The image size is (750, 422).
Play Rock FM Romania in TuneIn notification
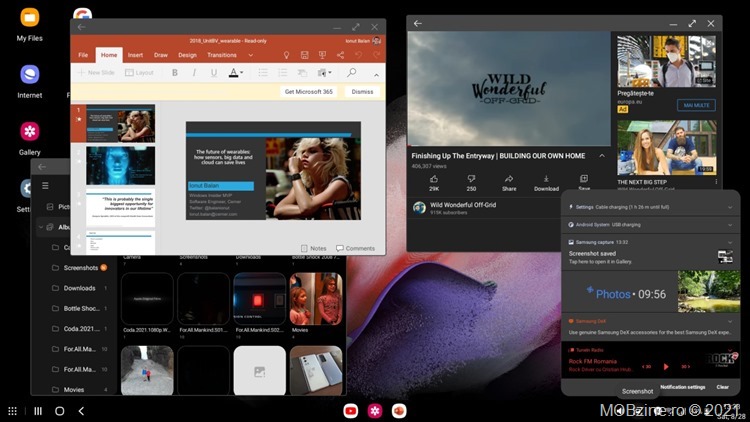pos(666,366)
